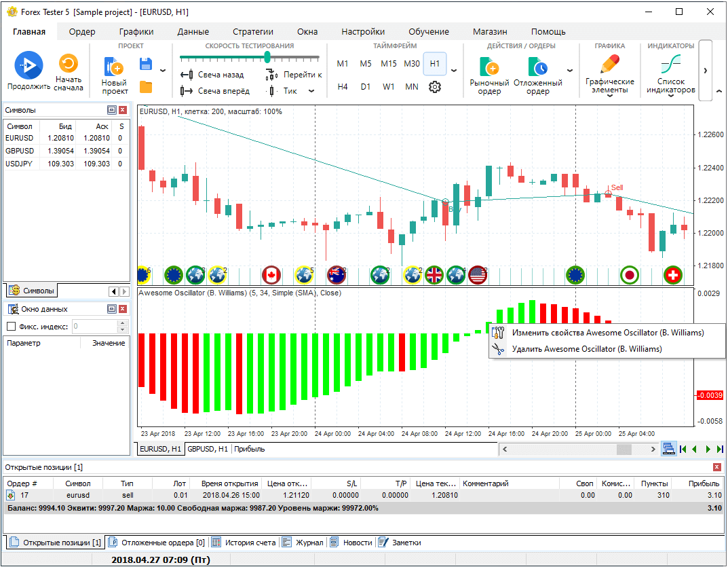Open timeframe settings gear icon
This screenshot has height=567, width=728.
tap(435, 87)
